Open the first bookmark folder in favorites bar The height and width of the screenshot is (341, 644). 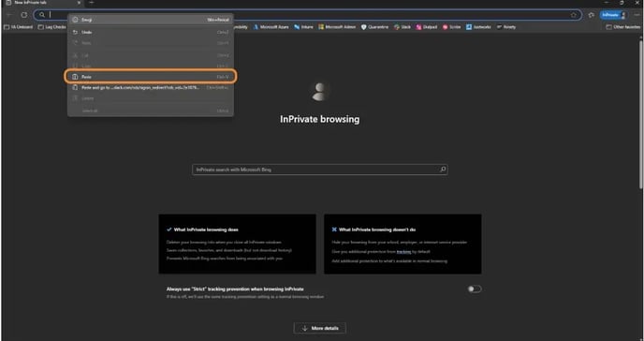coord(18,27)
